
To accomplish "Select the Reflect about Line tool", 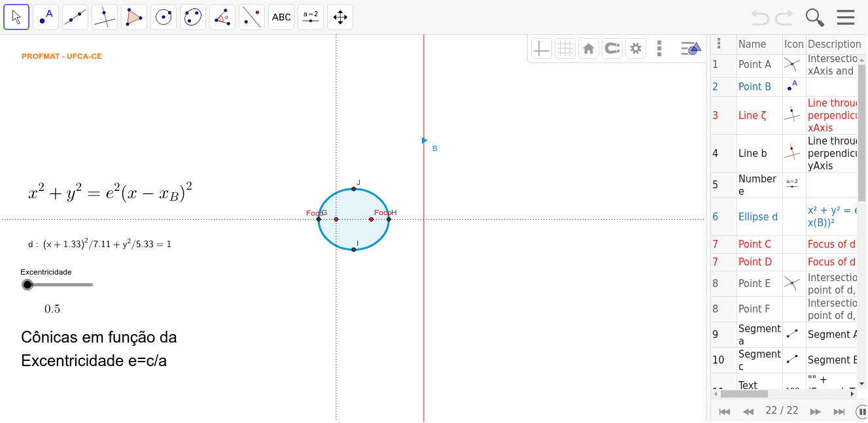I will (252, 17).
